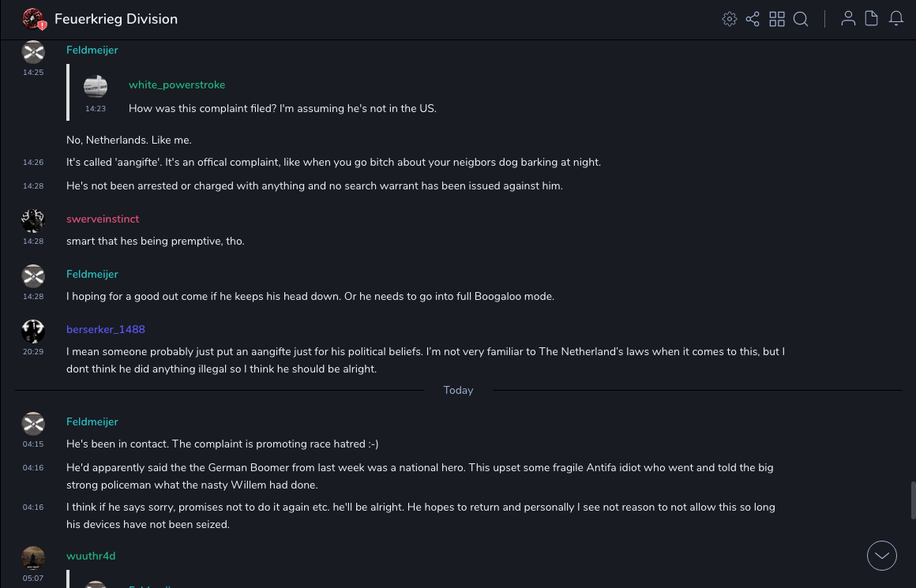Click the vertical scrollbar thumb
916x588 pixels.
913,500
